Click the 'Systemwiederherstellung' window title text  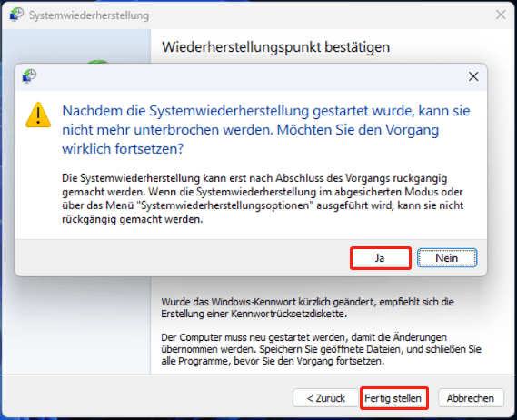pos(89,15)
